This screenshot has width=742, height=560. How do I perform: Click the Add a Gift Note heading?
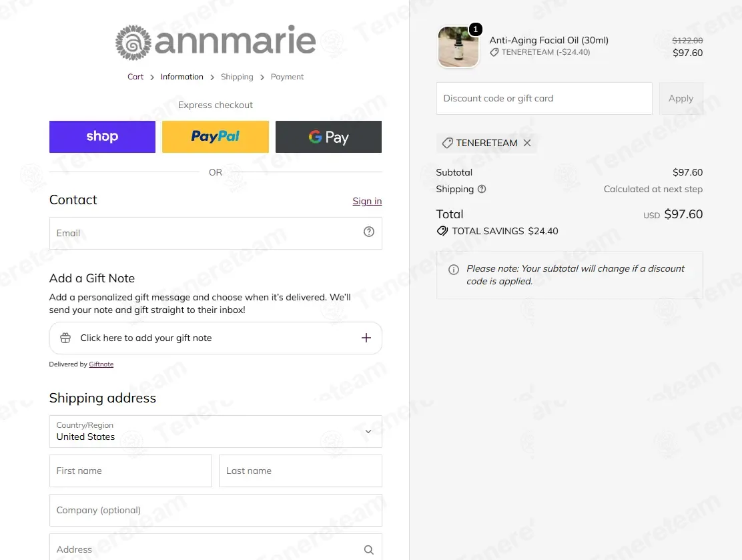pos(92,278)
